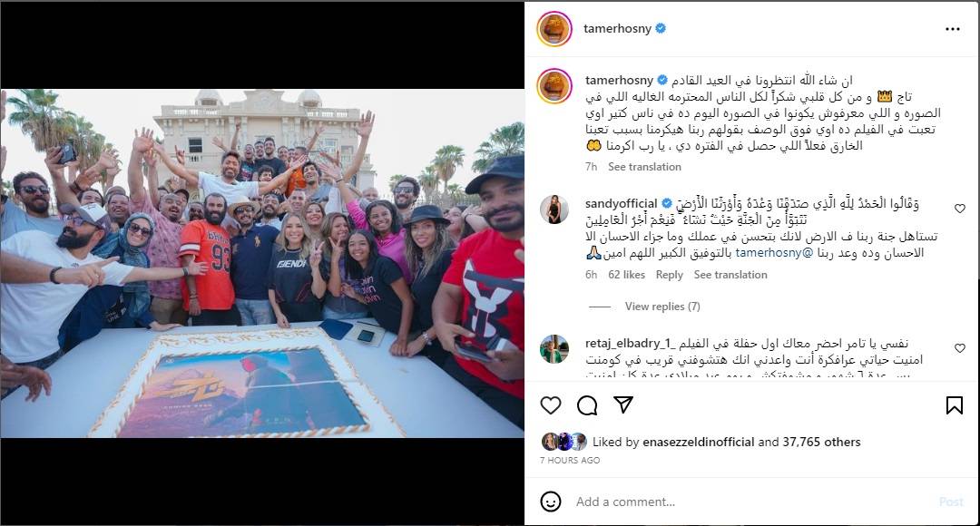Open retaj_elbadry_1's profile avatar

coord(554,349)
